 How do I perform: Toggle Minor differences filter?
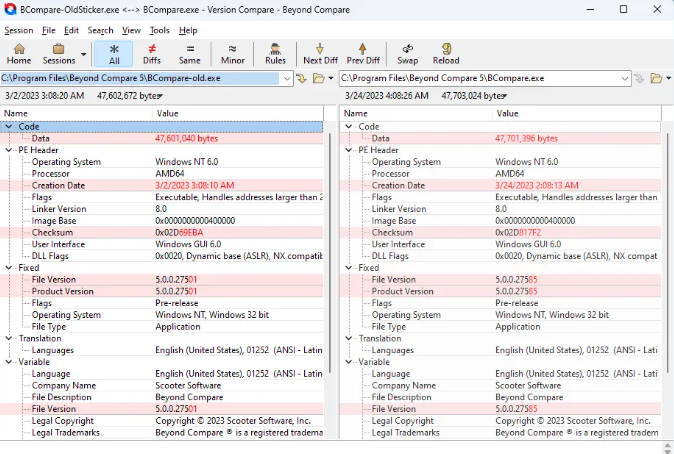(x=233, y=54)
